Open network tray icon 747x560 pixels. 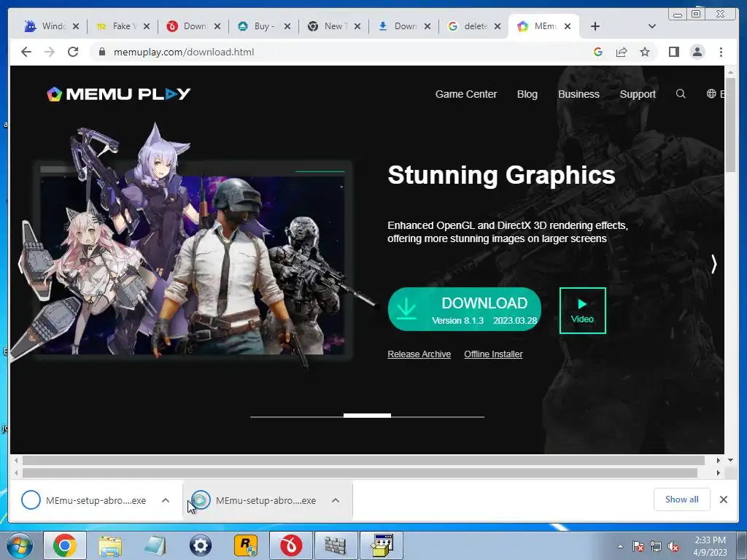pos(656,547)
